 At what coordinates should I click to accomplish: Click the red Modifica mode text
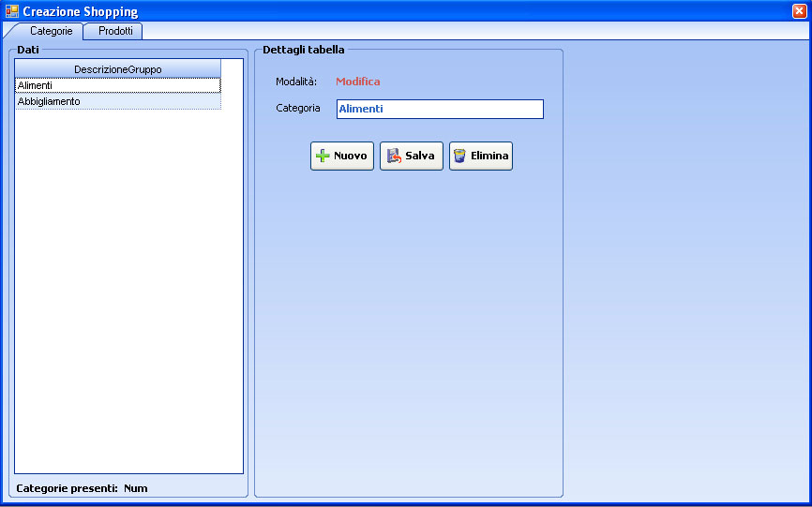tap(358, 82)
